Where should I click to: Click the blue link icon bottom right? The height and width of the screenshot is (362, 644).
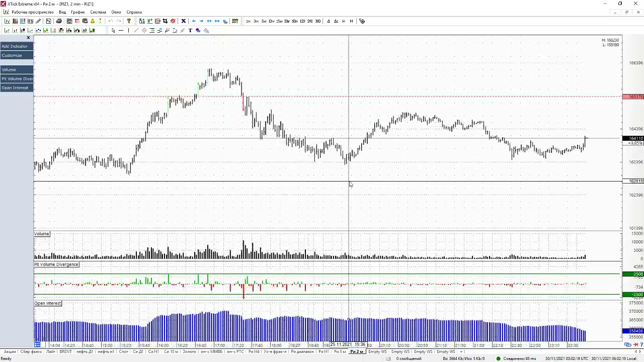tap(627, 344)
